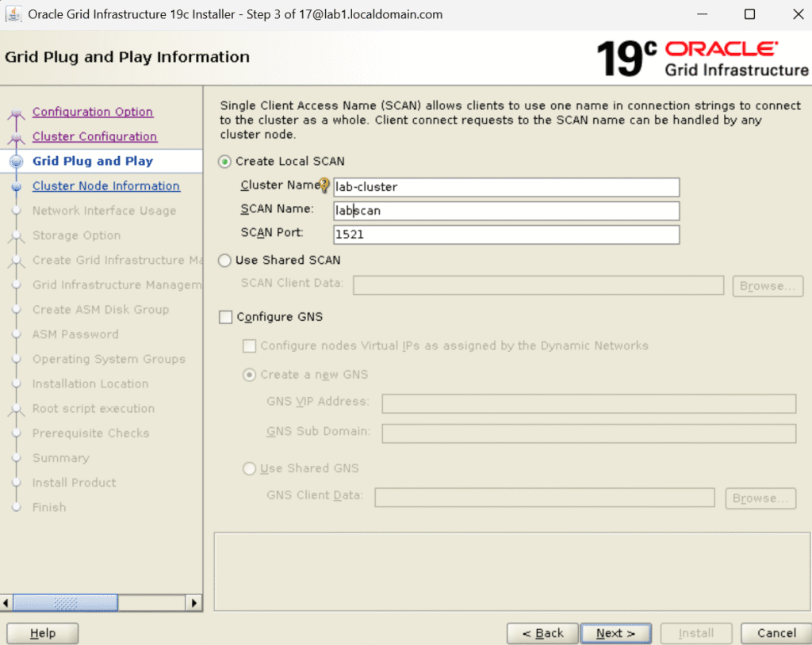This screenshot has width=812, height=645.
Task: Maximize the installer window
Action: 749,14
